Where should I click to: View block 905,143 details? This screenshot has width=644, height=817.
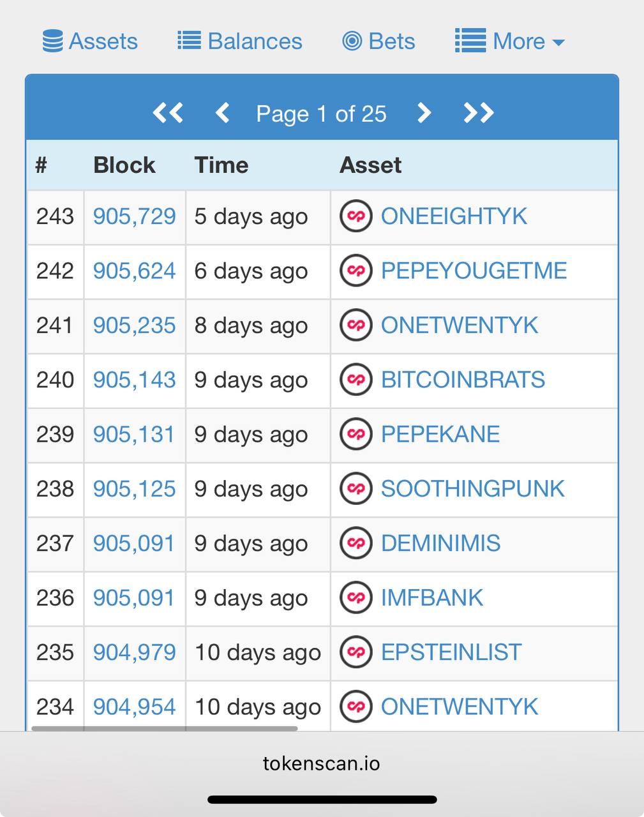[134, 380]
